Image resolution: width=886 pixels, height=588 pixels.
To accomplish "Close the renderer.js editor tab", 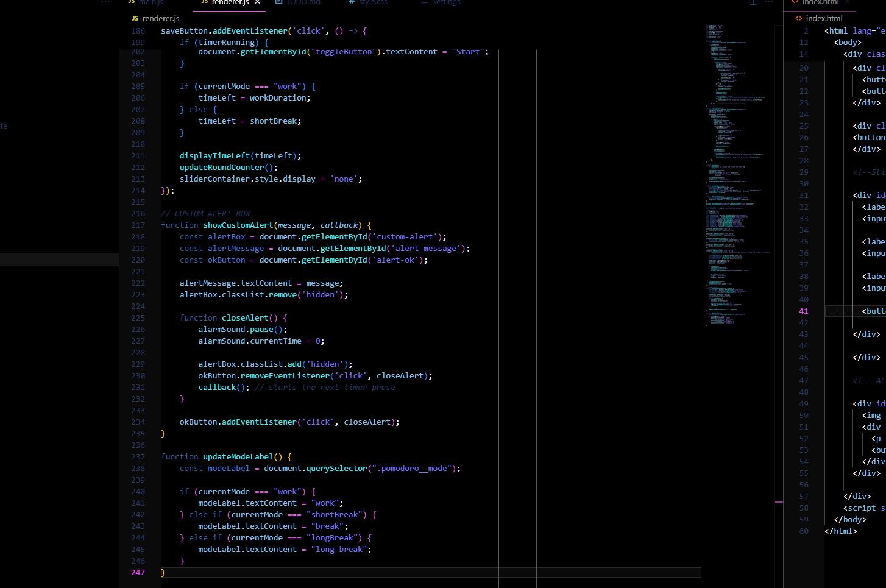I will [x=258, y=2].
